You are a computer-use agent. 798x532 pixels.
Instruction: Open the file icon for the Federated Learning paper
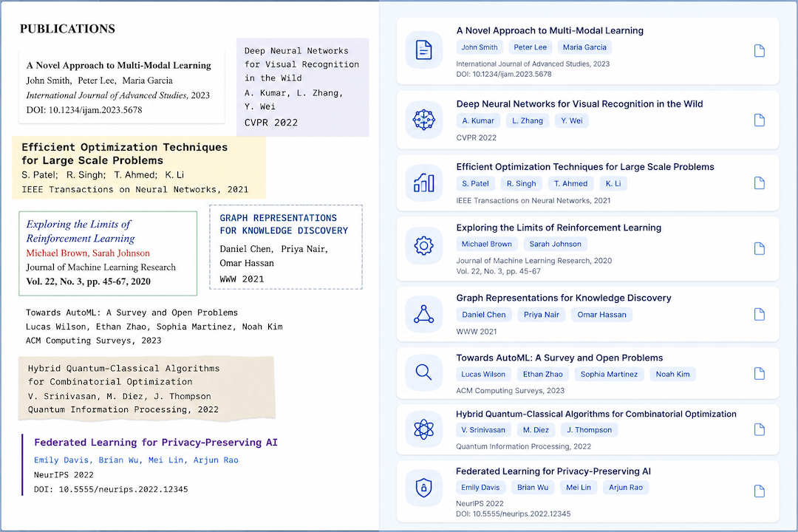759,491
